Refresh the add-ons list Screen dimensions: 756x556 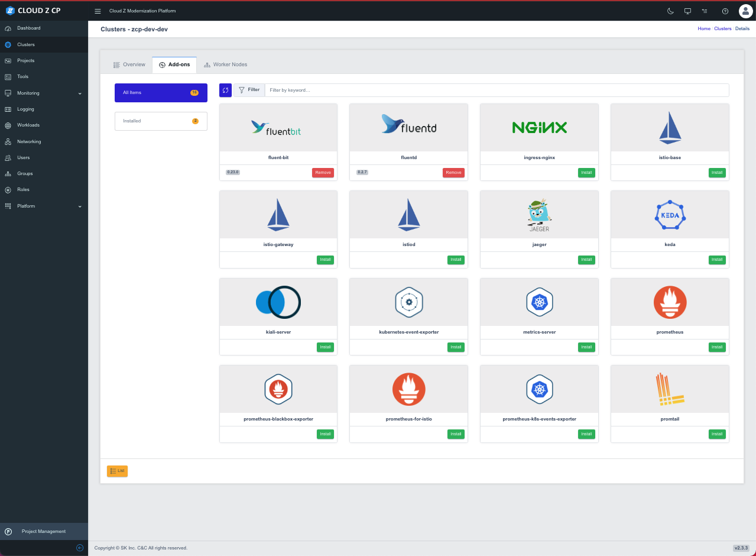tap(225, 90)
